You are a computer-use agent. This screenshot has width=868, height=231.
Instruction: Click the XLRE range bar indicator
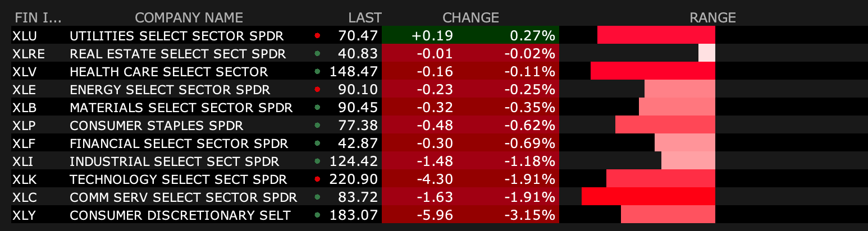click(707, 54)
